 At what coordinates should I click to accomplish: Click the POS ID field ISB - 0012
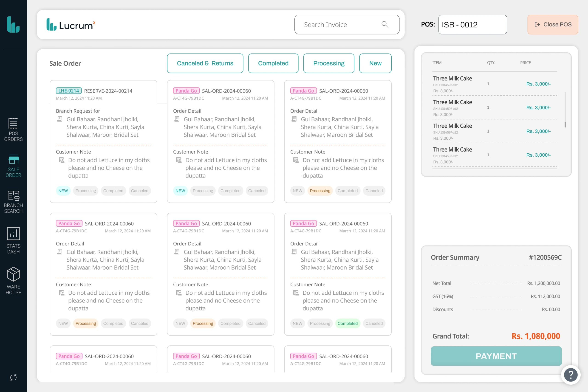coord(472,25)
